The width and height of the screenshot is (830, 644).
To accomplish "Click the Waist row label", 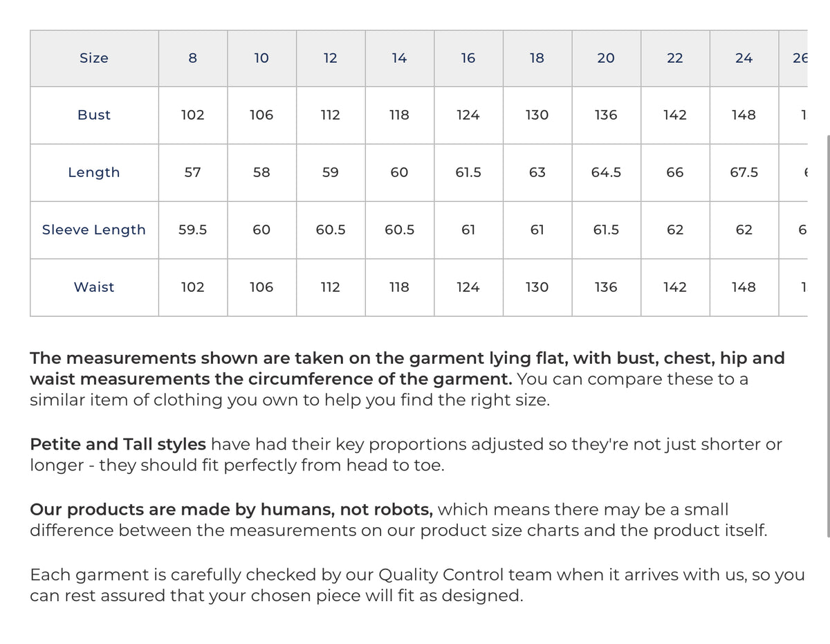I will 94,288.
